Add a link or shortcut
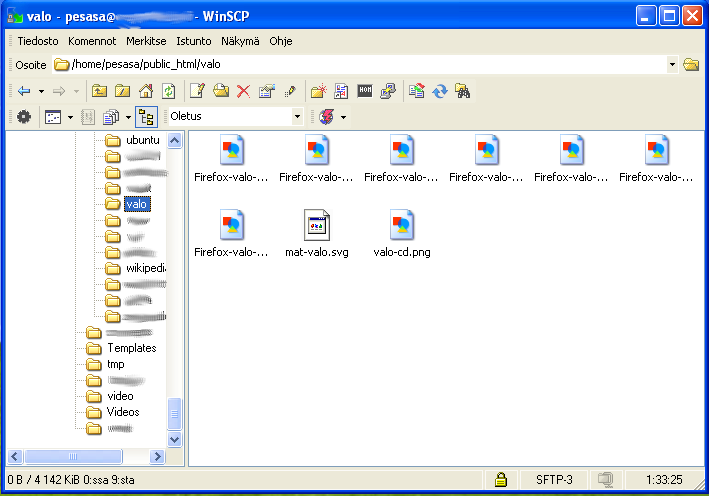 (341, 91)
